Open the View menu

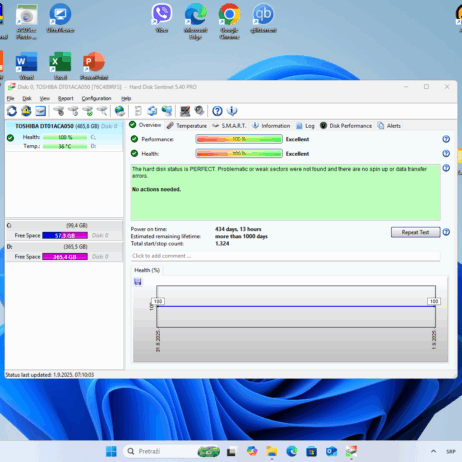point(45,98)
